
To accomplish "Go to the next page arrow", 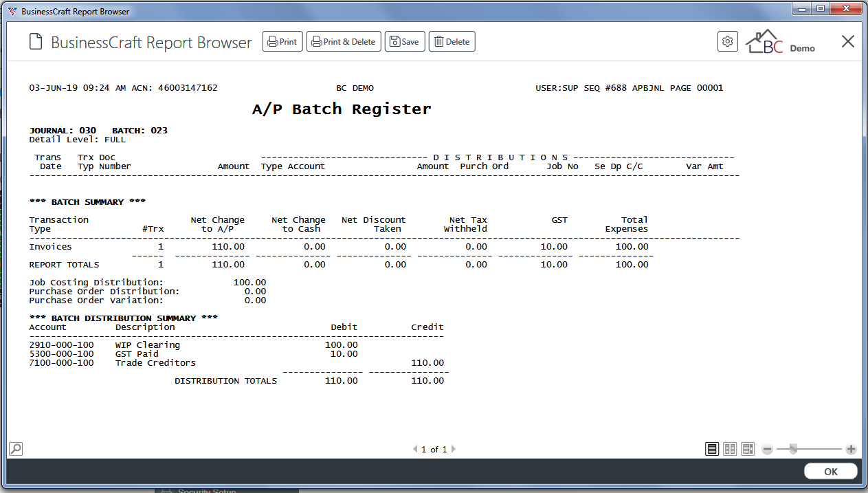I will [454, 450].
